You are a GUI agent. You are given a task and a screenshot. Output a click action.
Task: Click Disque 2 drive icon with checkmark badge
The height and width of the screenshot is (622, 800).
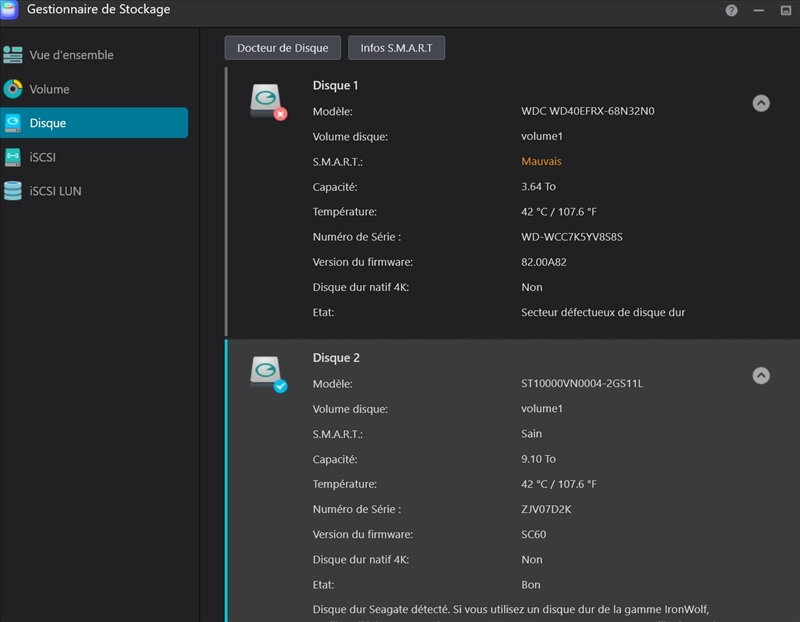tap(268, 373)
